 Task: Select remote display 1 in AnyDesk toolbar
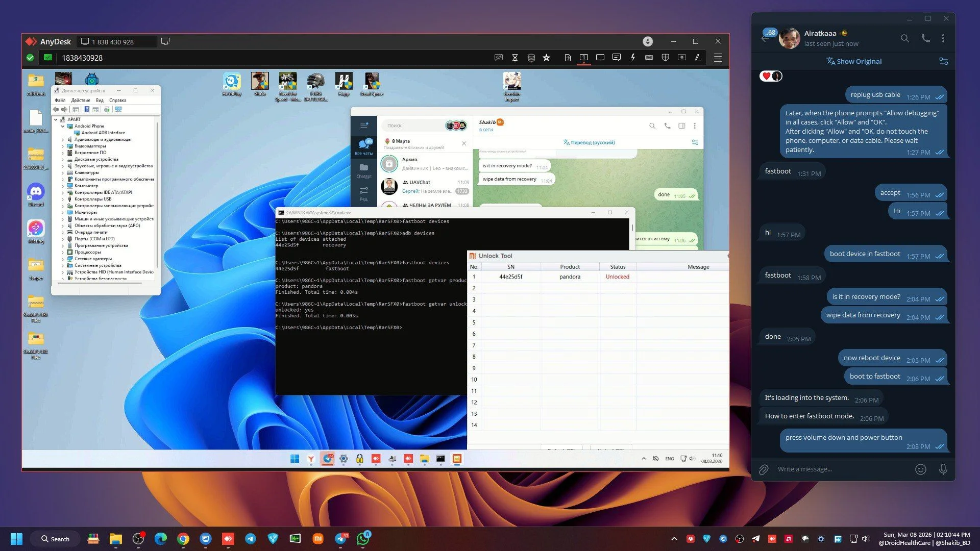(x=584, y=58)
